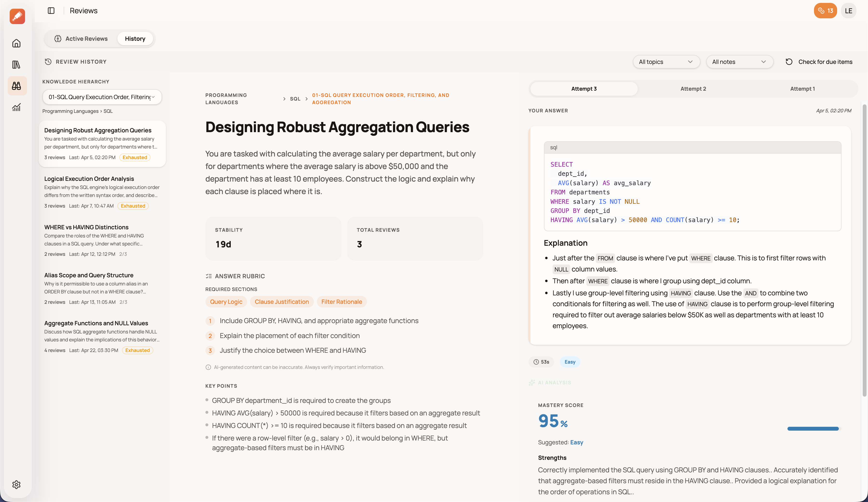
Task: Open the Library books icon
Action: (x=16, y=64)
